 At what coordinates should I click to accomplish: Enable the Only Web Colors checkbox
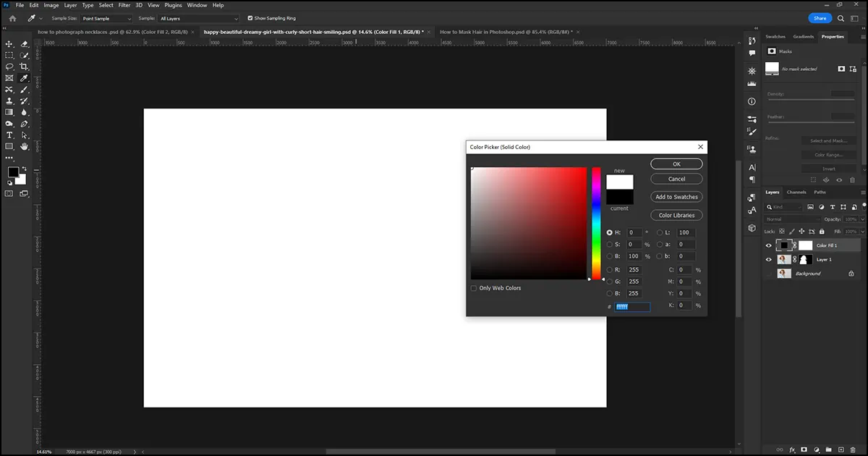pos(474,288)
